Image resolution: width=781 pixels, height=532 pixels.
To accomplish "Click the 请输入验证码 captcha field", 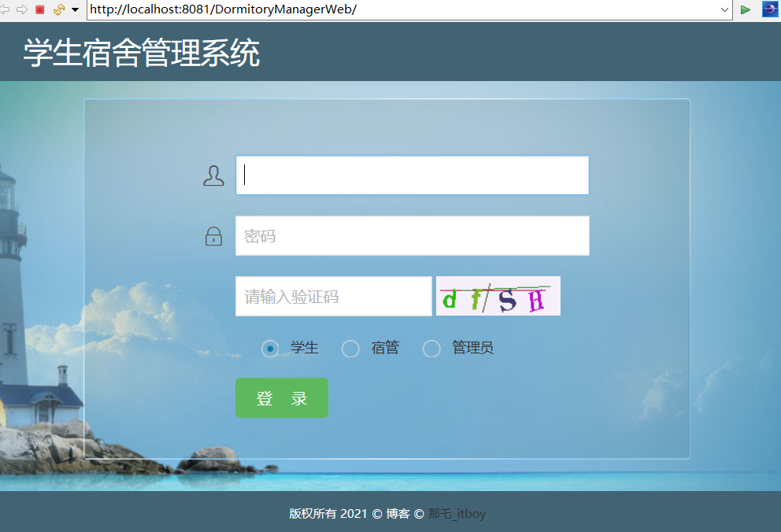I will click(333, 296).
